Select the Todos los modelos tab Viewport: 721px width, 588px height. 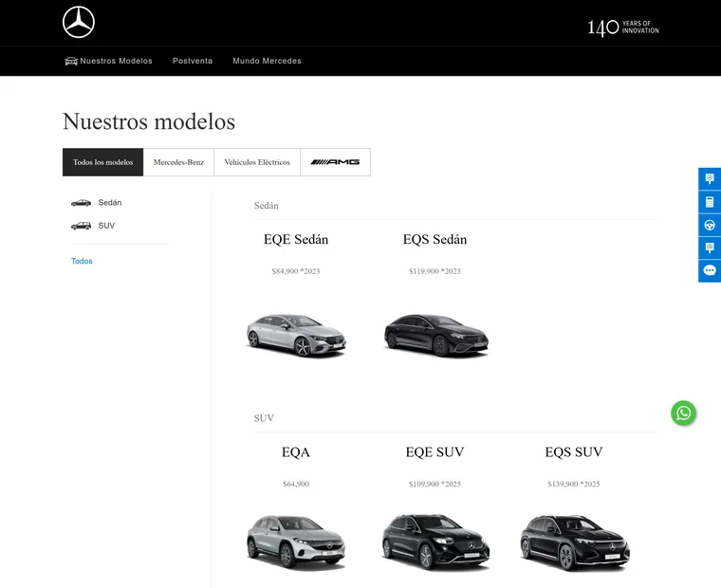(x=103, y=162)
